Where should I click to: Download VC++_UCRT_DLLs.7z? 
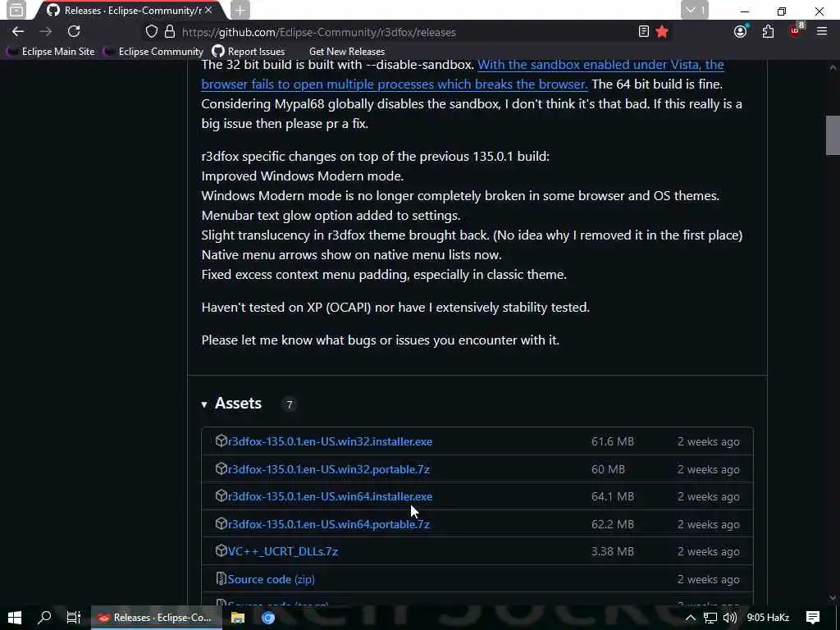tap(283, 551)
